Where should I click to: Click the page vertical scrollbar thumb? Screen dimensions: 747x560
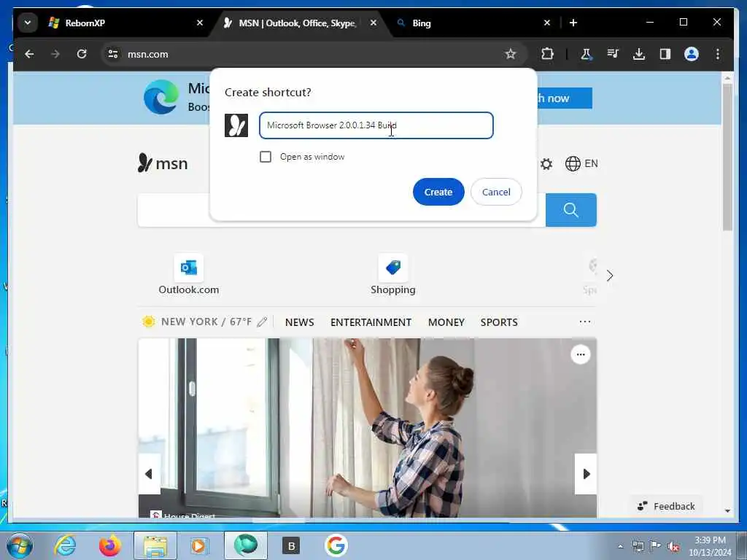[727, 157]
